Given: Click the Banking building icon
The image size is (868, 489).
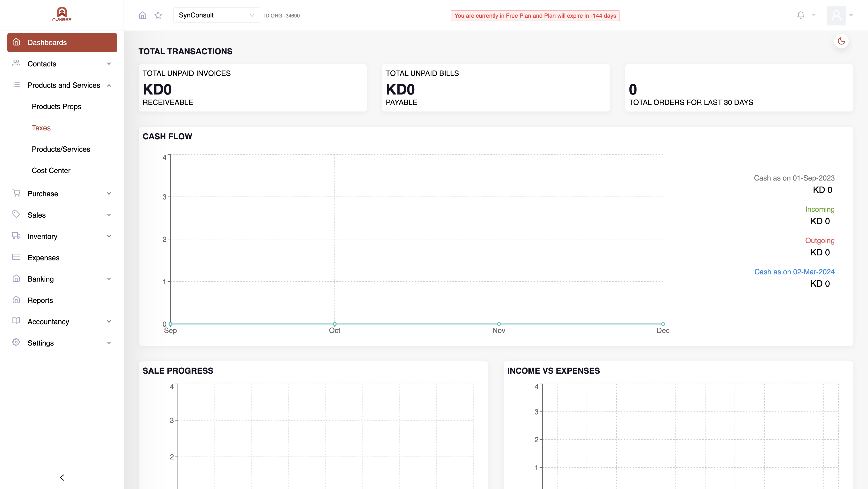Looking at the screenshot, I should click(16, 278).
